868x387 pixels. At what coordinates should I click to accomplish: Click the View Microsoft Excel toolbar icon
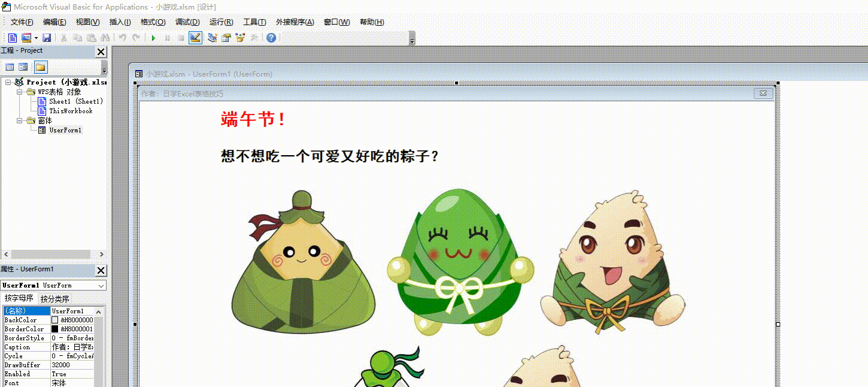[13, 38]
